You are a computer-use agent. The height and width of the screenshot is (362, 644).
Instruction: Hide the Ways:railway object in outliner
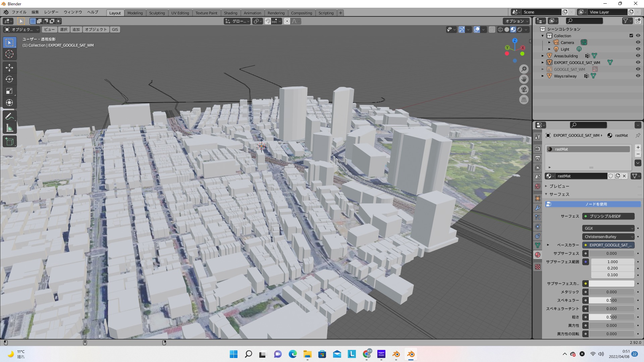click(638, 76)
